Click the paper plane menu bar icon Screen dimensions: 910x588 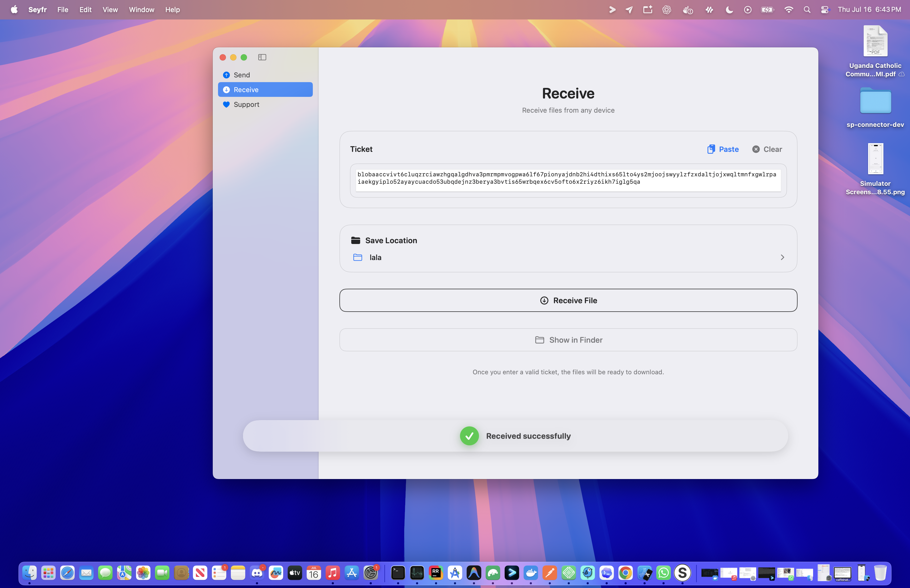(x=629, y=10)
